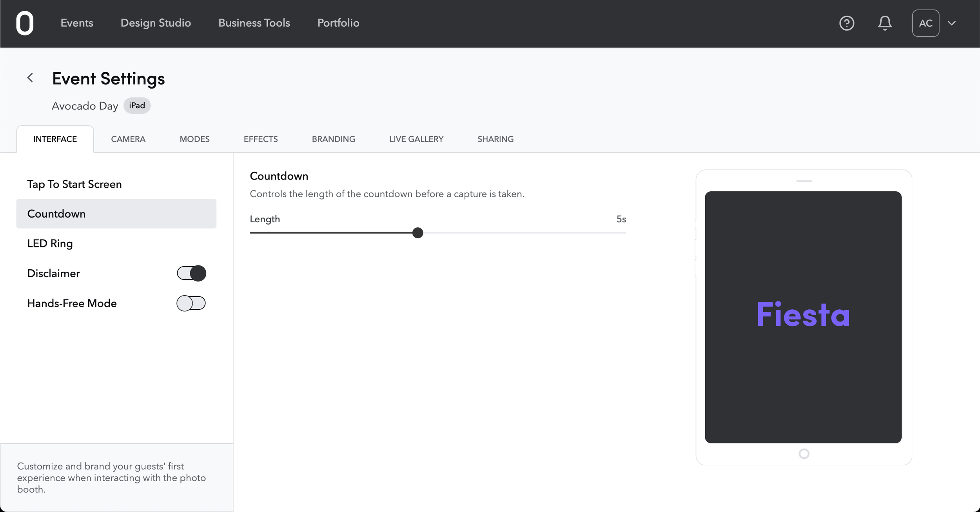Switch to the EFFECTS tab
The height and width of the screenshot is (512, 980).
click(x=261, y=139)
